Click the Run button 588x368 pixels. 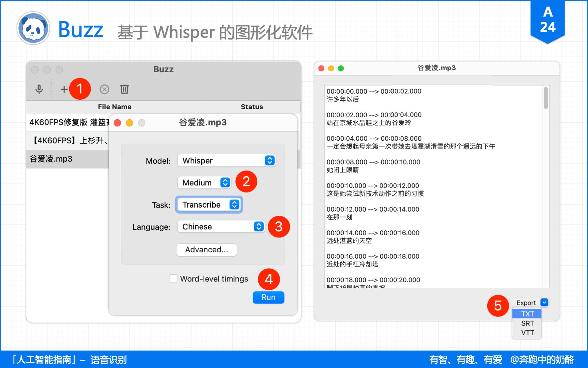click(268, 297)
